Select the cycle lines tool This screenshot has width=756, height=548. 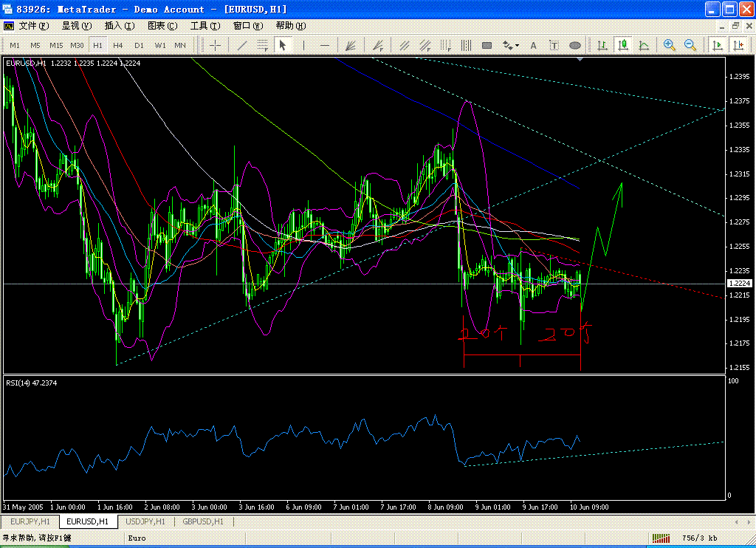pos(467,45)
